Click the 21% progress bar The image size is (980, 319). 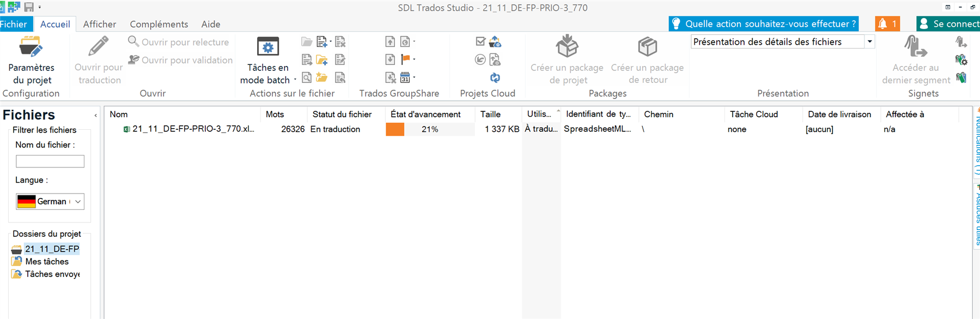[430, 129]
